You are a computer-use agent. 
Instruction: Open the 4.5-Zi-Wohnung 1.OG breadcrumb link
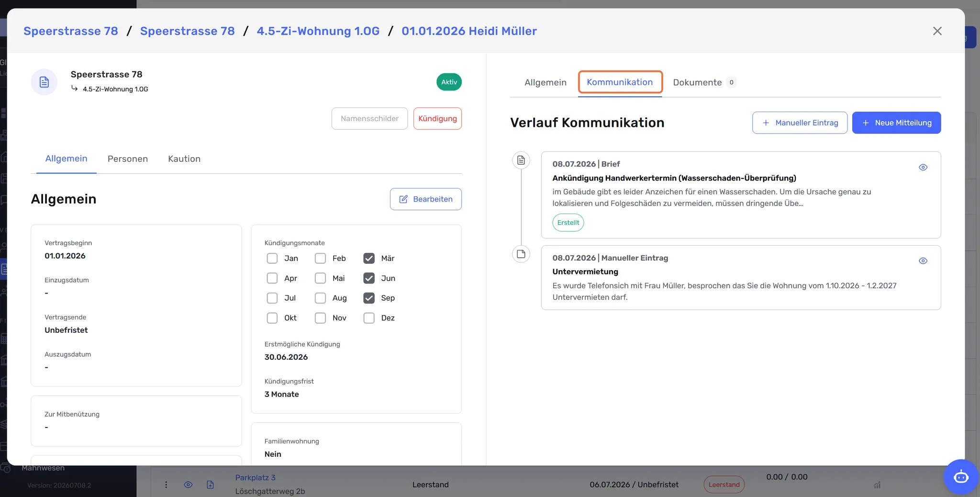pos(318,31)
